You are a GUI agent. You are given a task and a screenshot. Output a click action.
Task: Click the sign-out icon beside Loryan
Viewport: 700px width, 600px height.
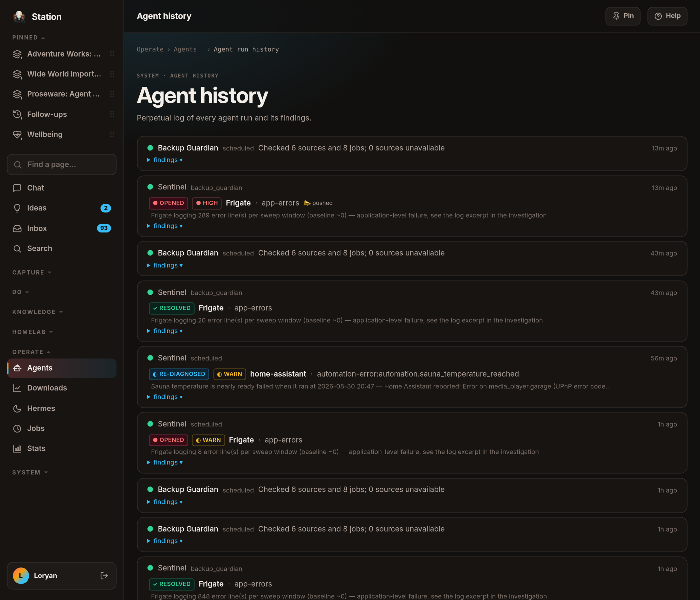point(104,576)
